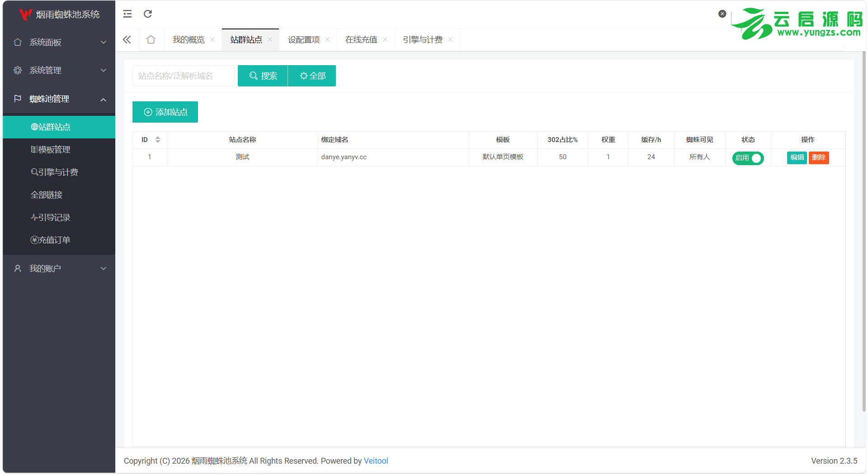Click the 全部 button
The height and width of the screenshot is (475, 868).
point(312,76)
